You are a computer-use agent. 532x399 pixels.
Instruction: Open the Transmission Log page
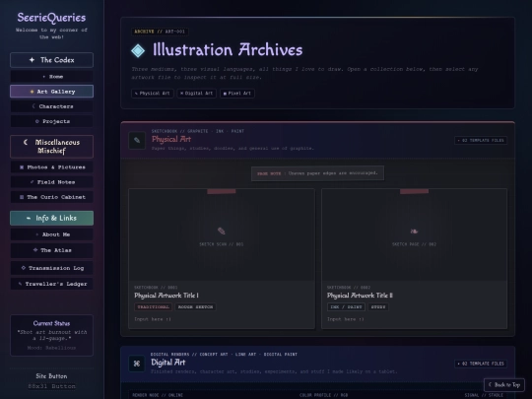(51, 268)
